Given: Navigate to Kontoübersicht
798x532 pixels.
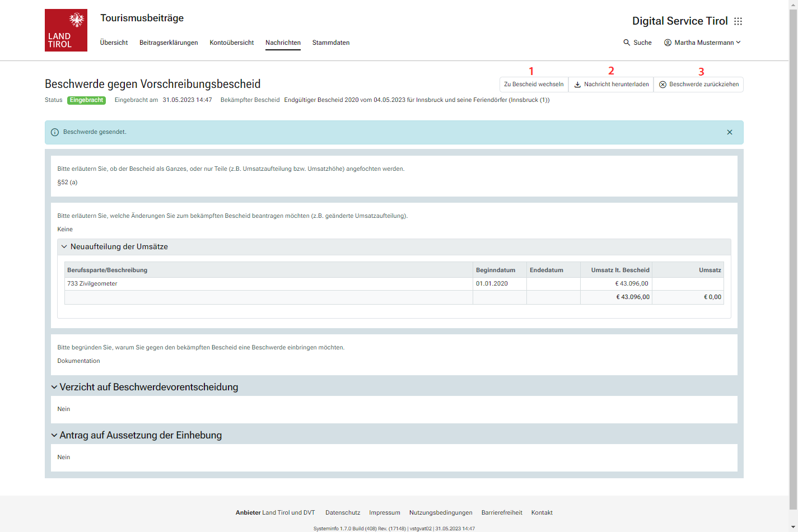Looking at the screenshot, I should click(232, 43).
